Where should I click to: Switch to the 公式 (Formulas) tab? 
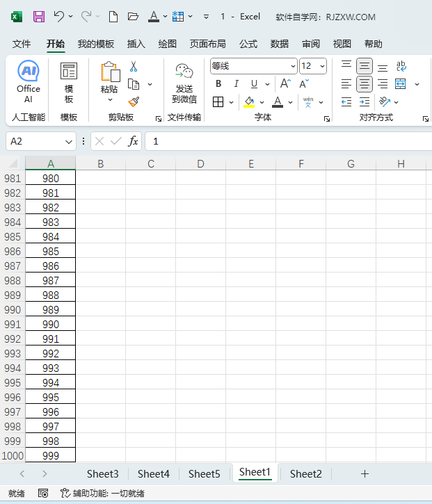(x=248, y=44)
